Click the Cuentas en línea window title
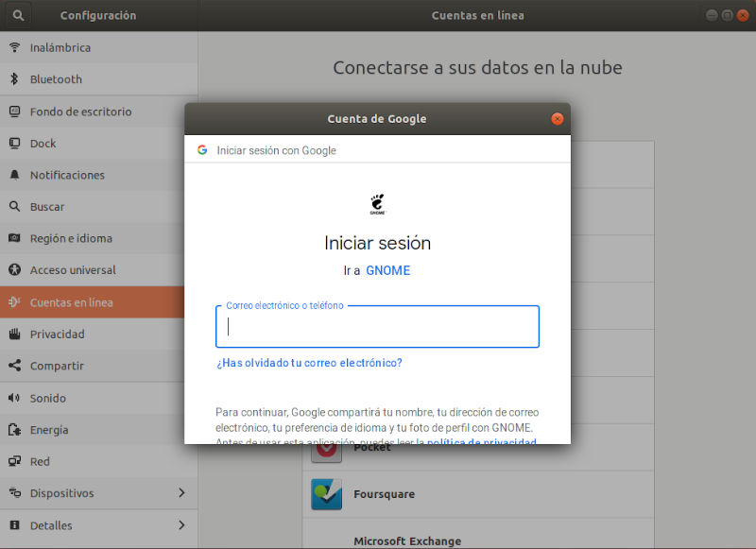Image resolution: width=756 pixels, height=549 pixels. click(477, 15)
